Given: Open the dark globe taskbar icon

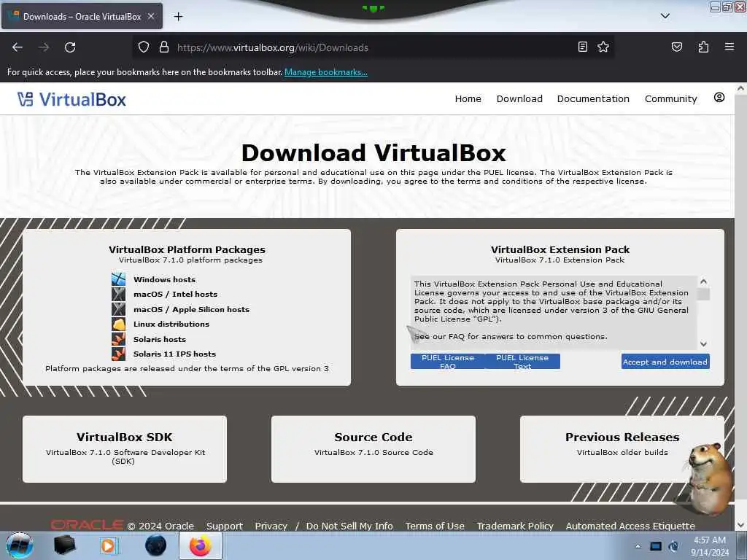Looking at the screenshot, I should pyautogui.click(x=155, y=545).
